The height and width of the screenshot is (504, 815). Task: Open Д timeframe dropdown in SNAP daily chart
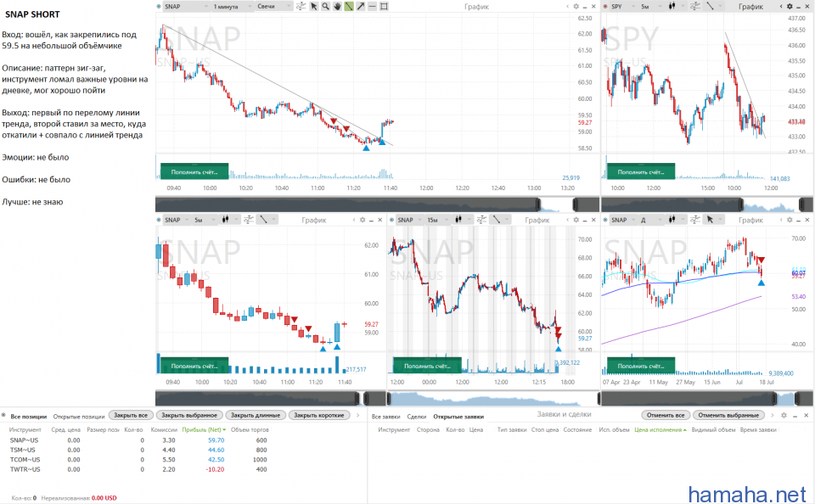click(651, 220)
